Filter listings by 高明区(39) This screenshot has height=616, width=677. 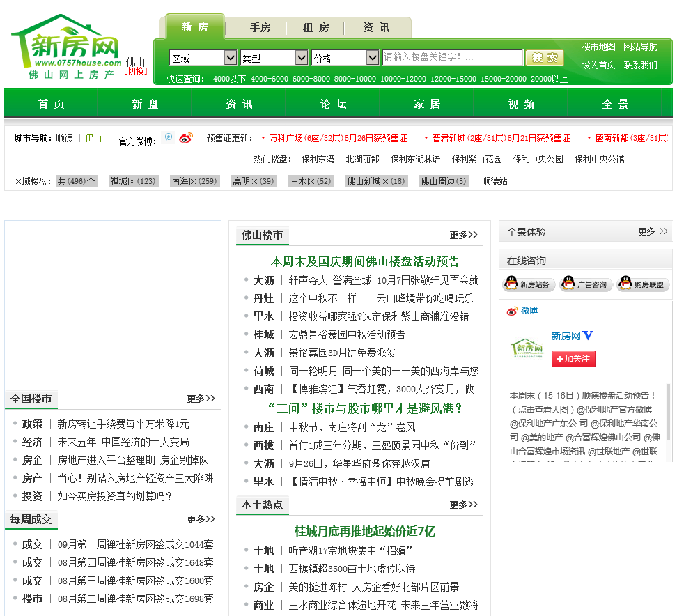(x=254, y=181)
